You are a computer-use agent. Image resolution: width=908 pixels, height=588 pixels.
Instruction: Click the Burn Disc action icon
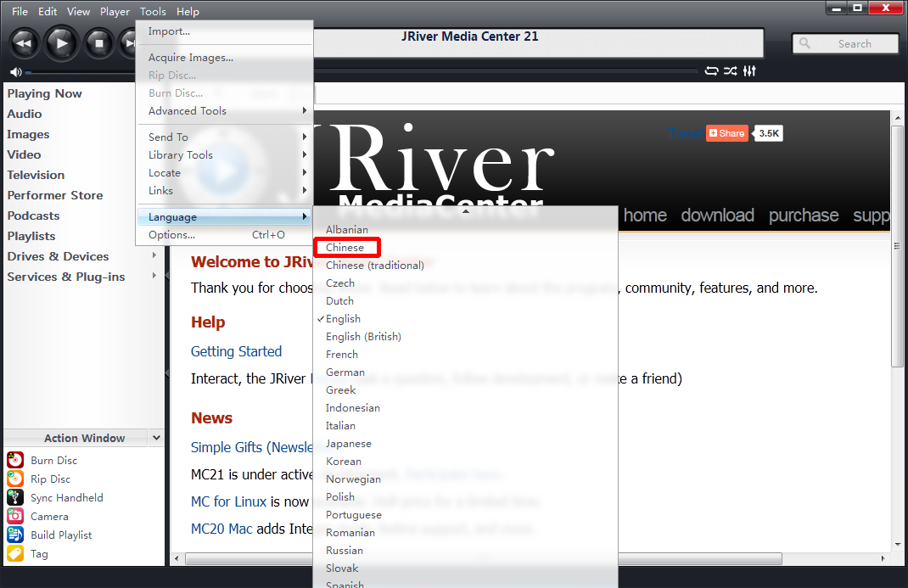coord(15,460)
